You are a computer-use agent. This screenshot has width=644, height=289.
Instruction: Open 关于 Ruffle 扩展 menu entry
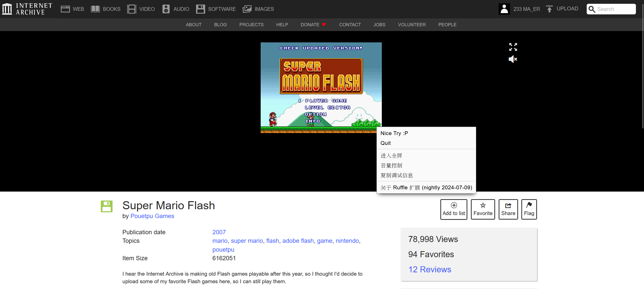pos(426,188)
